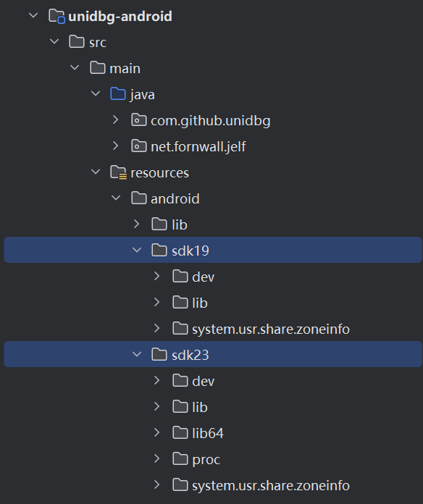
Task: Select the src folder label
Action: pos(98,43)
